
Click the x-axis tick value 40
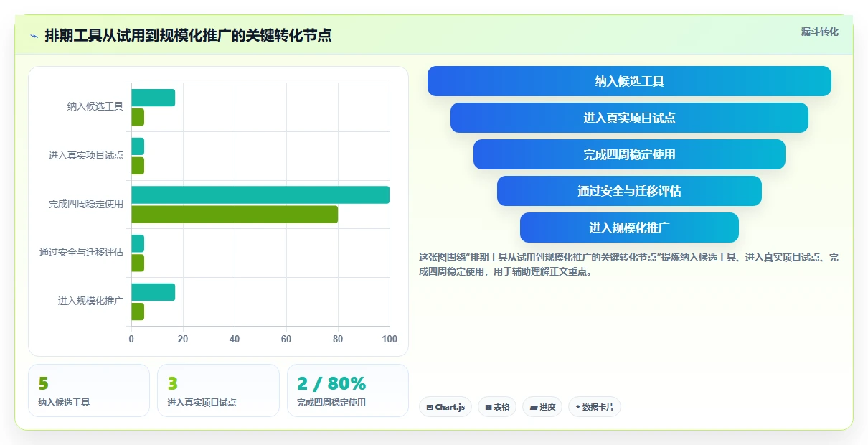[235, 339]
